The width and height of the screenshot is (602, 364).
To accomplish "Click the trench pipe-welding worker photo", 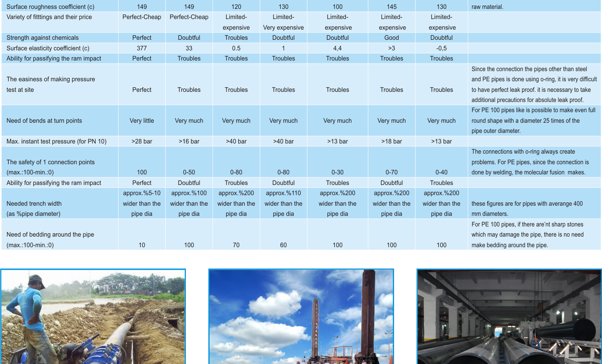I will click(x=93, y=316).
